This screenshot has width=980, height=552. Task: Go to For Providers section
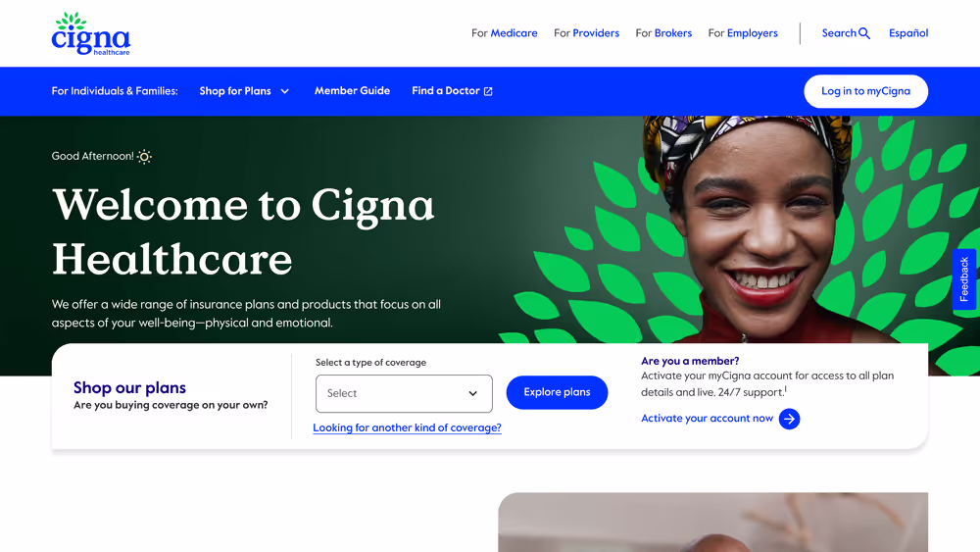coord(586,33)
